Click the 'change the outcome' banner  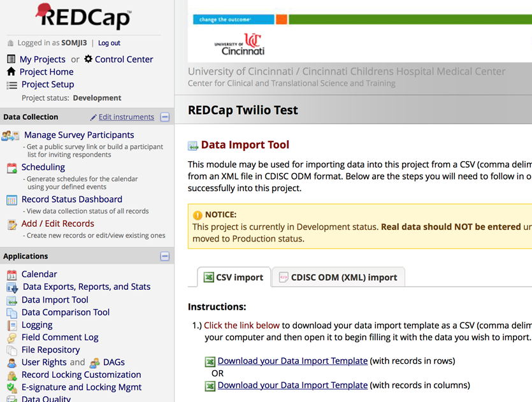[x=233, y=20]
